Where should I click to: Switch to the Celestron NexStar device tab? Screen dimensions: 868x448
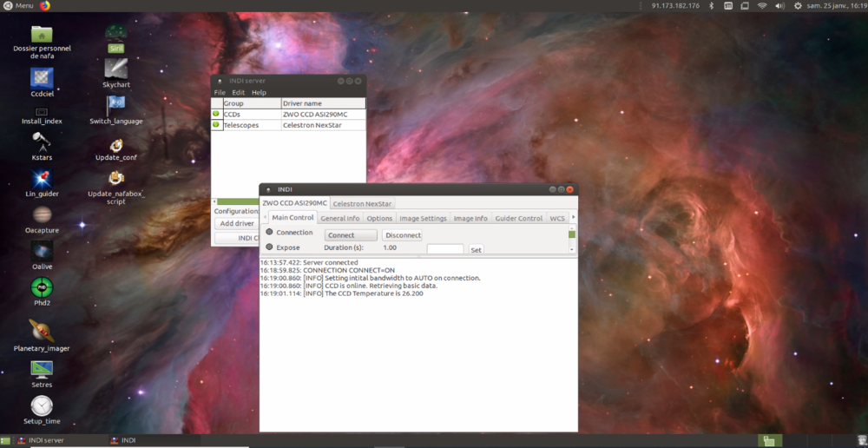[362, 204]
